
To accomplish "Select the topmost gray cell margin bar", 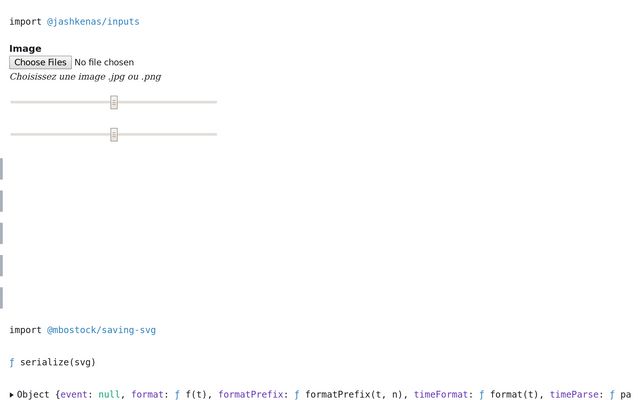I will pos(1,168).
